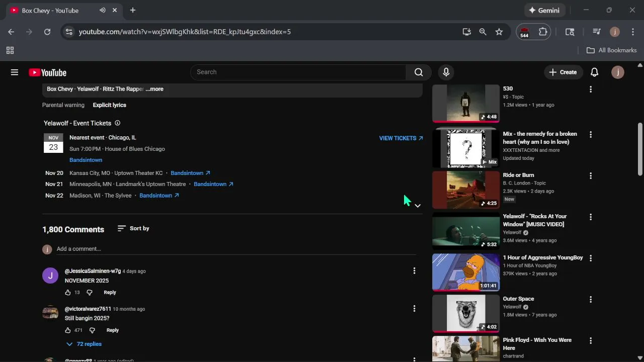Open Chrome extensions puzzle icon

pos(543,32)
